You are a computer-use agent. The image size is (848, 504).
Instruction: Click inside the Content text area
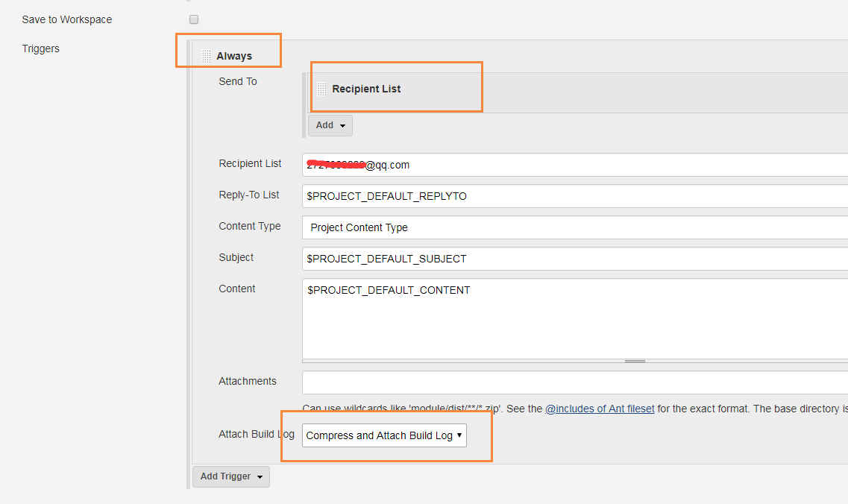tap(574, 319)
